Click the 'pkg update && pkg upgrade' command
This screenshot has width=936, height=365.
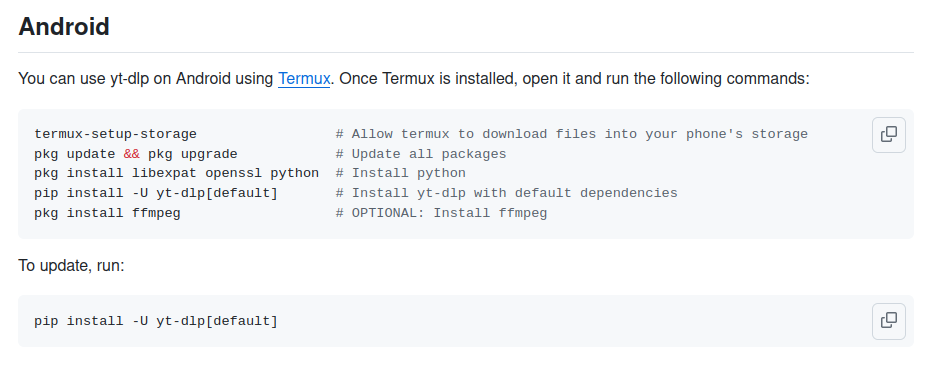136,154
